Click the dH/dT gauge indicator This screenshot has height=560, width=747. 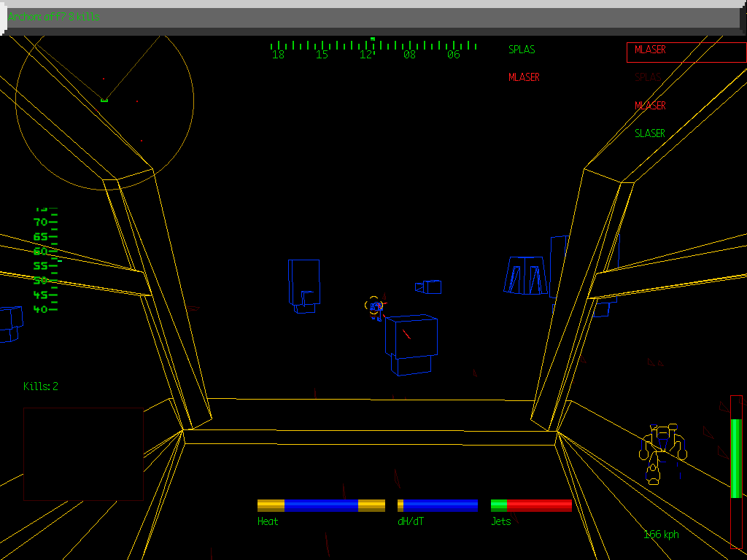[436, 505]
